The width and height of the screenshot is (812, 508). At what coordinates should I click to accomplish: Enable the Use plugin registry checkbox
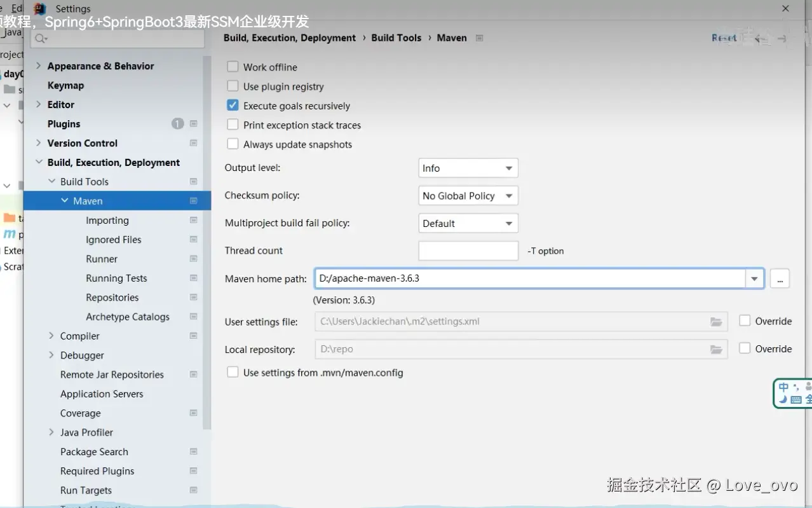[233, 86]
